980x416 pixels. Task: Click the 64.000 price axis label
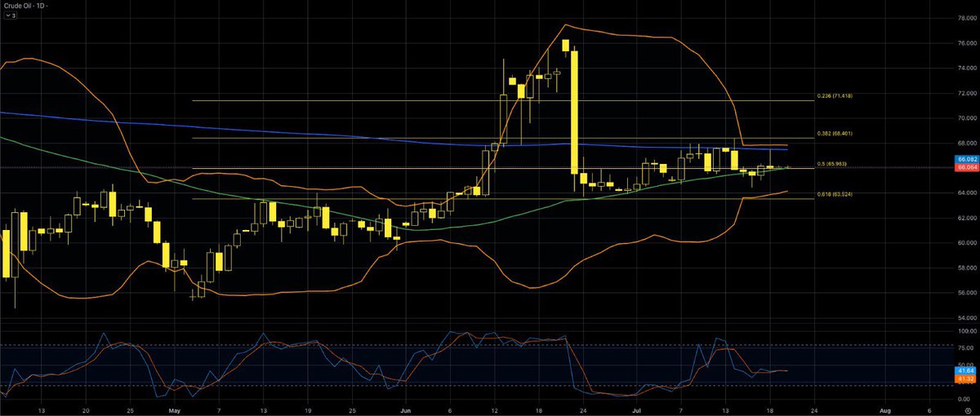pyautogui.click(x=967, y=193)
